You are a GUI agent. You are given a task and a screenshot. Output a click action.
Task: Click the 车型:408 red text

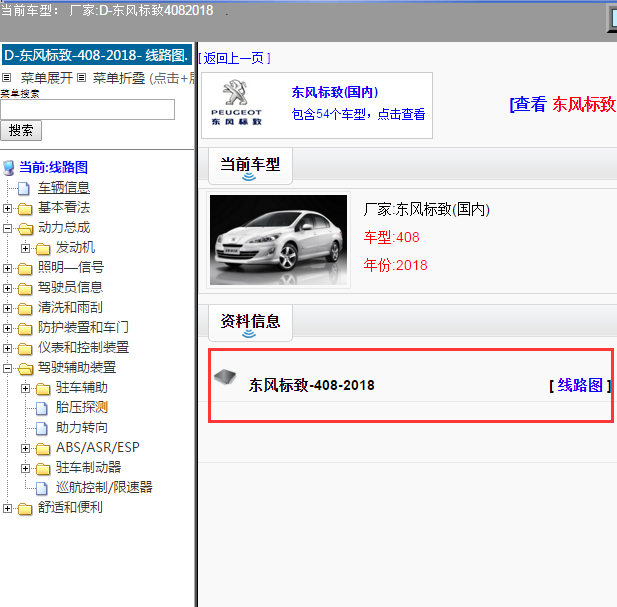click(x=392, y=238)
